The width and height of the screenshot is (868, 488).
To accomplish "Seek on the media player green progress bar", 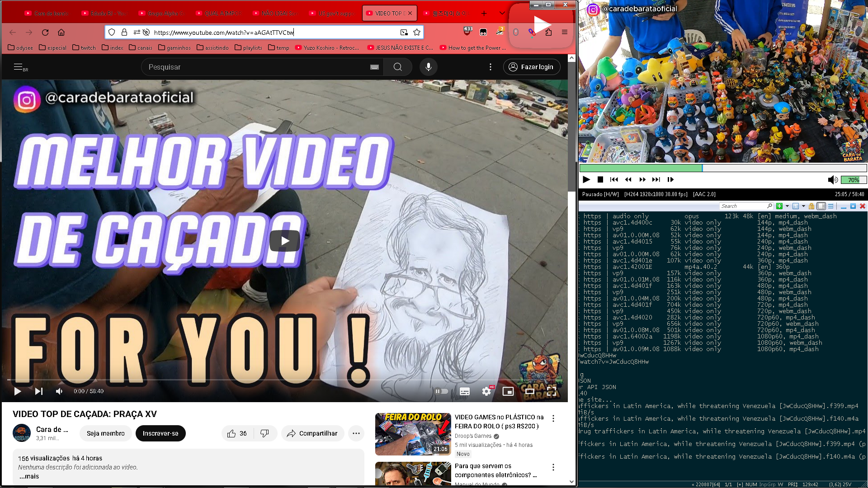I will click(x=723, y=168).
